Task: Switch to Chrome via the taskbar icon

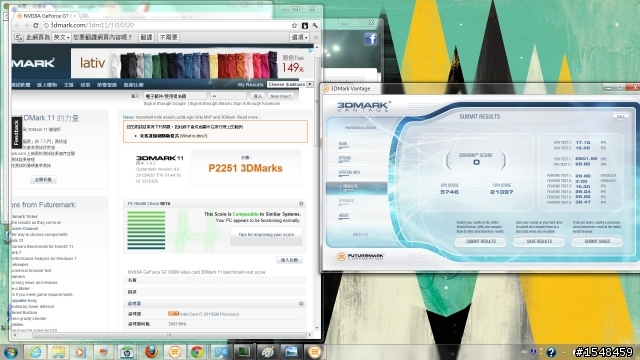Action: click(197, 352)
